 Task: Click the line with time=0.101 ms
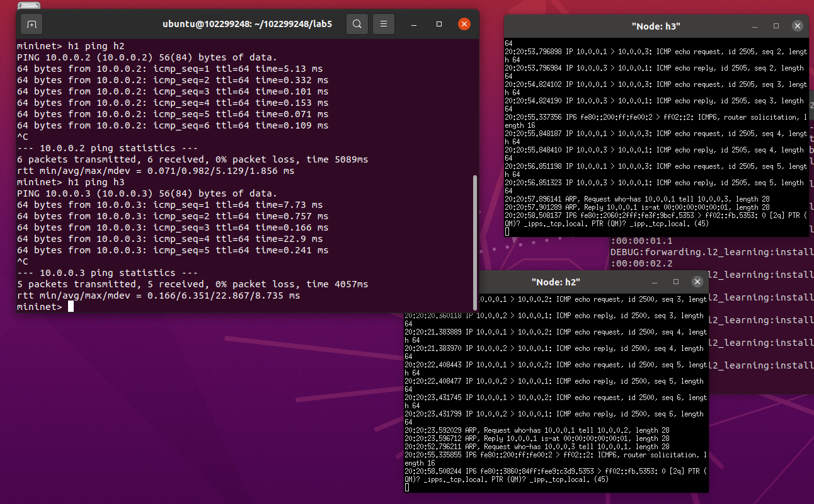(x=173, y=91)
